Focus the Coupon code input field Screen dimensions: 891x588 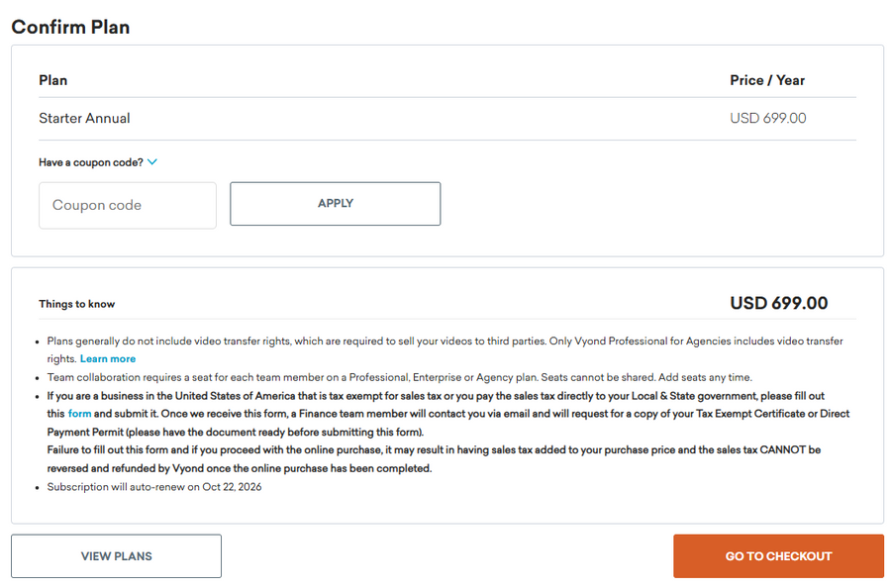[x=128, y=205]
